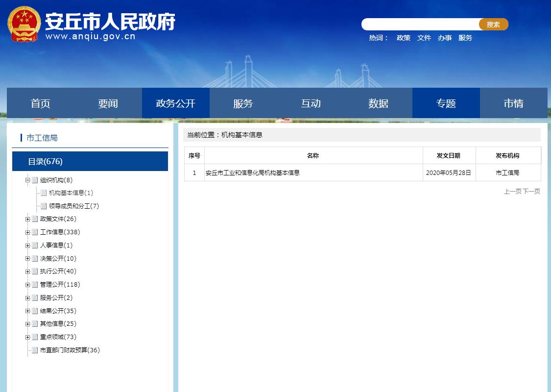Select 政策文件(26) tree item

click(58, 219)
